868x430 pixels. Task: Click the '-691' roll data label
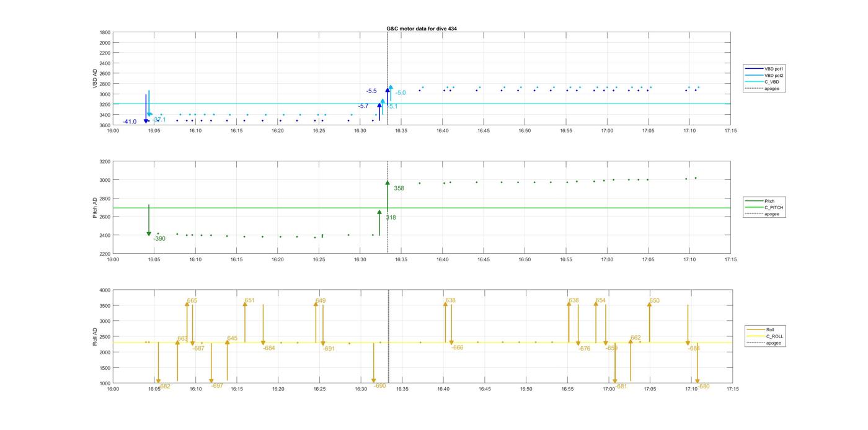pyautogui.click(x=329, y=349)
